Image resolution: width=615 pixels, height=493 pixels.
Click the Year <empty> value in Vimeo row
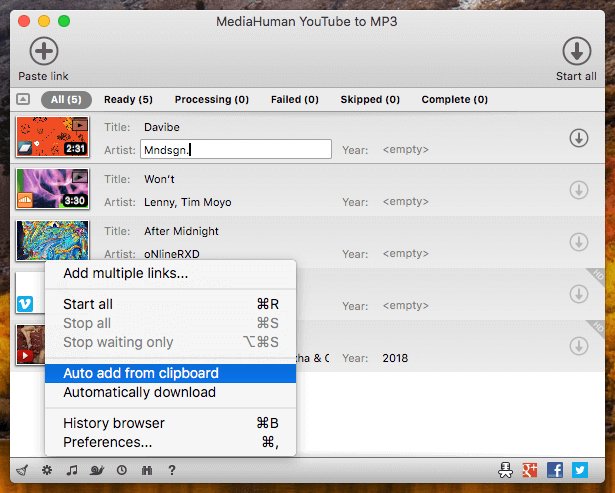406,306
